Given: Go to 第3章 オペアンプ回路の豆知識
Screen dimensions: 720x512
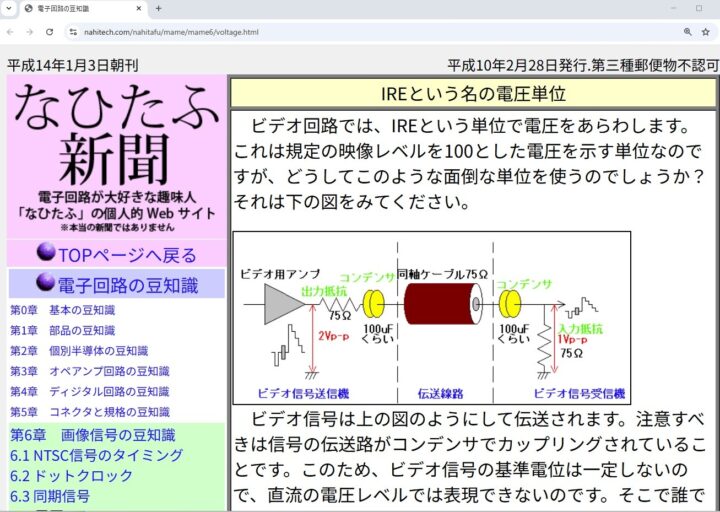Looking at the screenshot, I should pos(89,371).
